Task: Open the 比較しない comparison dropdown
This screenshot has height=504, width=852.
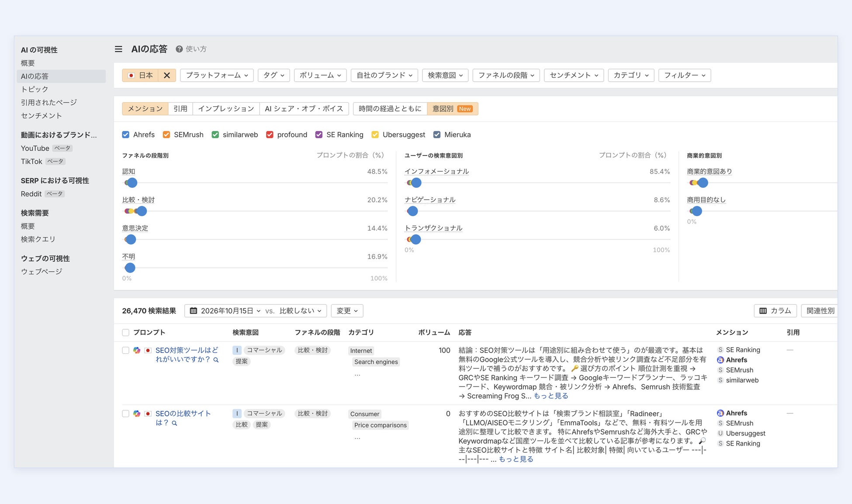Action: 301,311
